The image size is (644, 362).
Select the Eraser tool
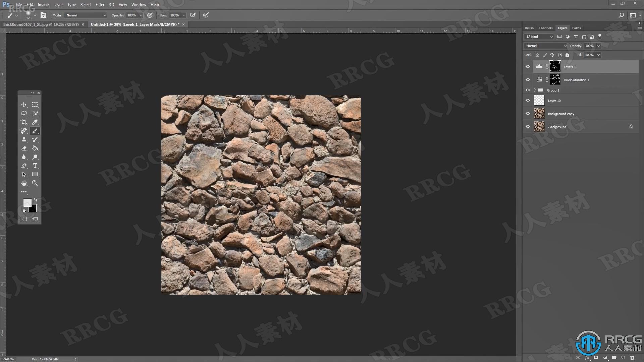pyautogui.click(x=24, y=148)
